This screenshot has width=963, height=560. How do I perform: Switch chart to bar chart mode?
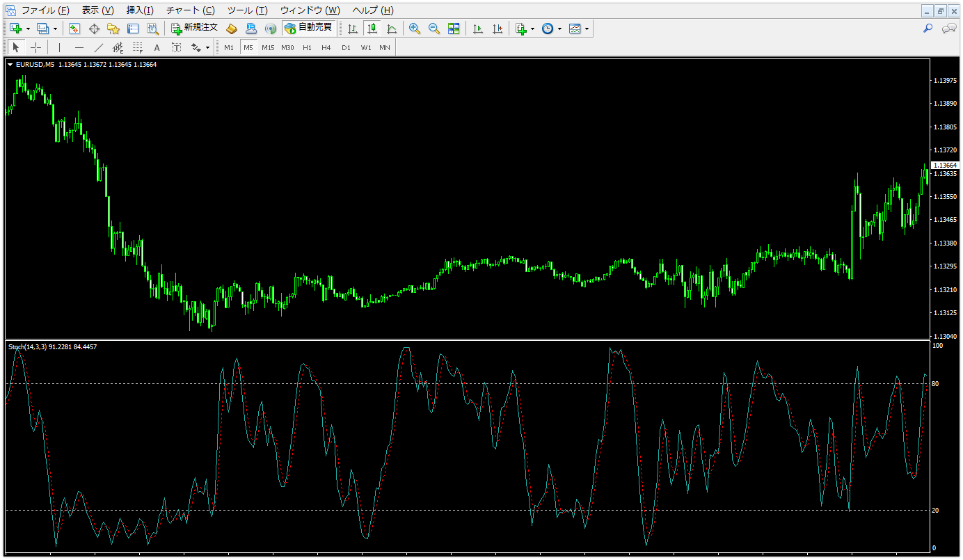353,29
